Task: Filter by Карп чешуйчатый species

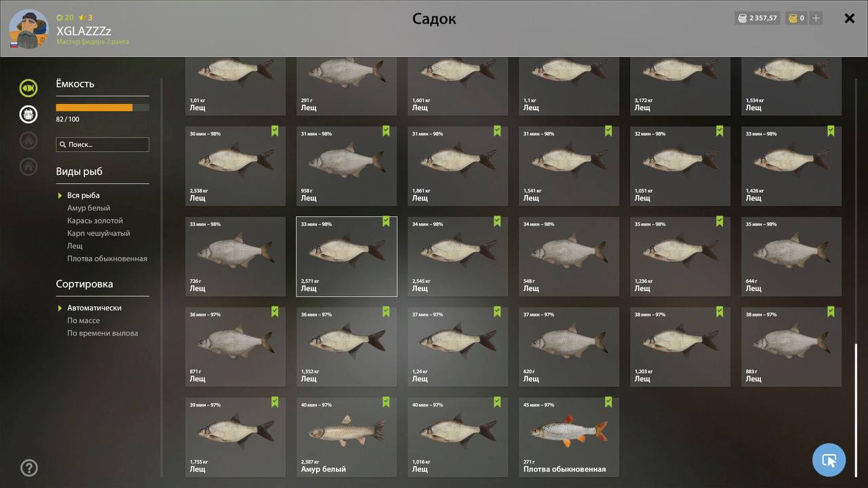Action: click(98, 233)
